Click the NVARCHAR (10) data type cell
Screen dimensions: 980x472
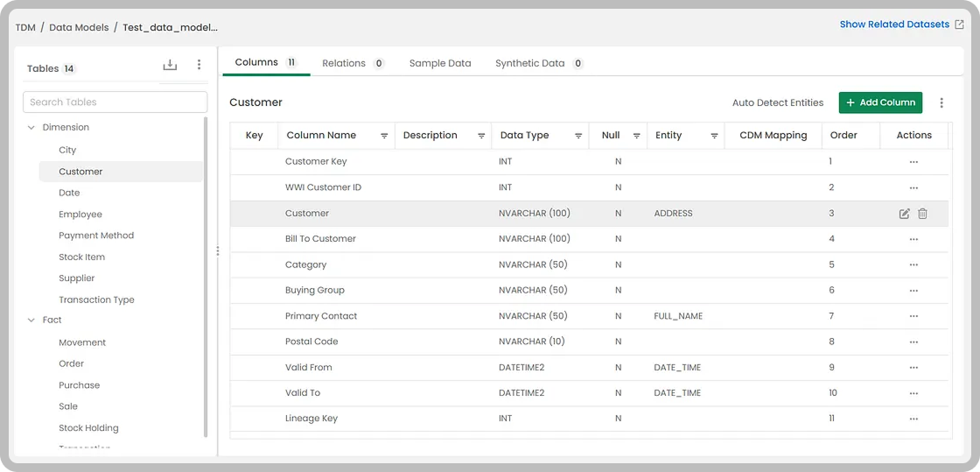[x=532, y=342]
